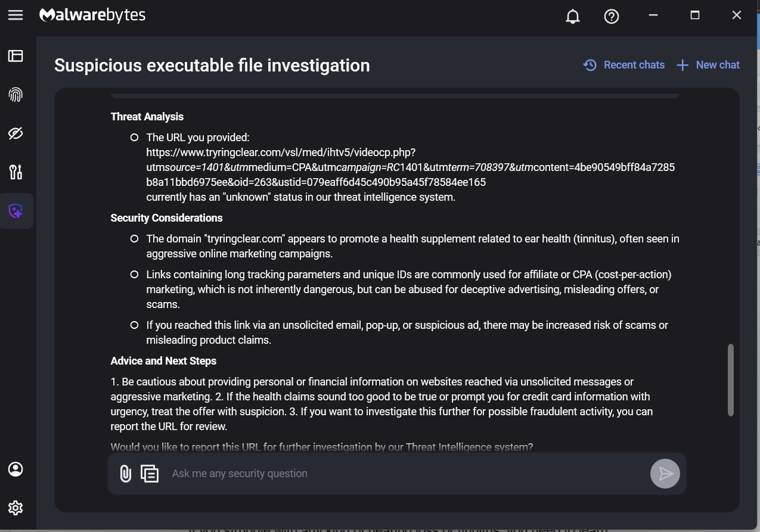
Task: Click the New chat plus icon
Action: pyautogui.click(x=683, y=65)
